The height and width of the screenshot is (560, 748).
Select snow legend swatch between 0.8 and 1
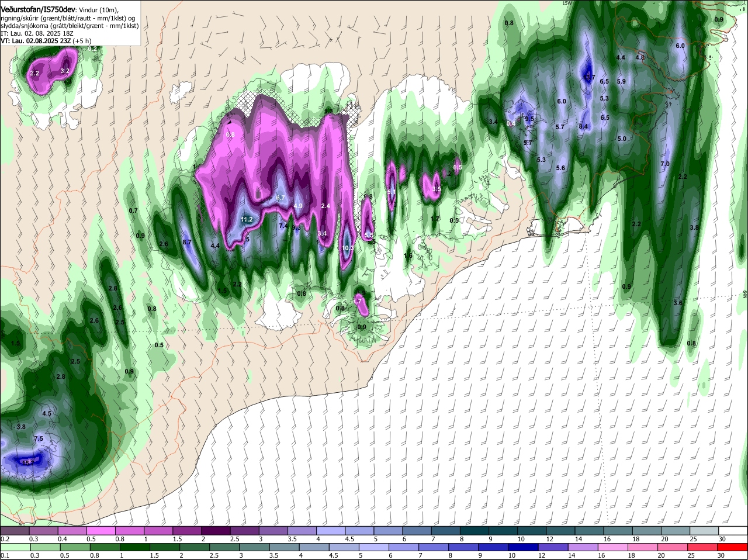tap(129, 530)
